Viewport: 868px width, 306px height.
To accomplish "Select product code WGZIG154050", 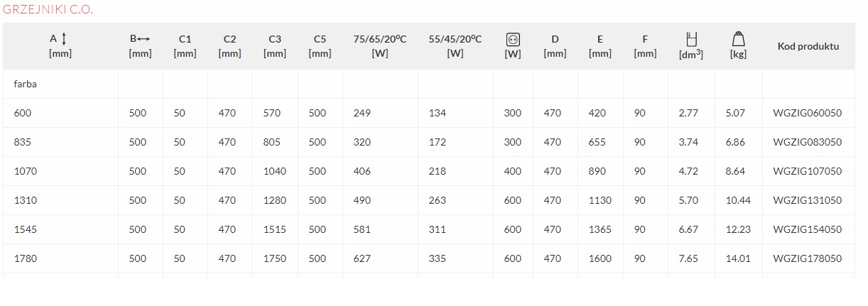I will coord(808,229).
